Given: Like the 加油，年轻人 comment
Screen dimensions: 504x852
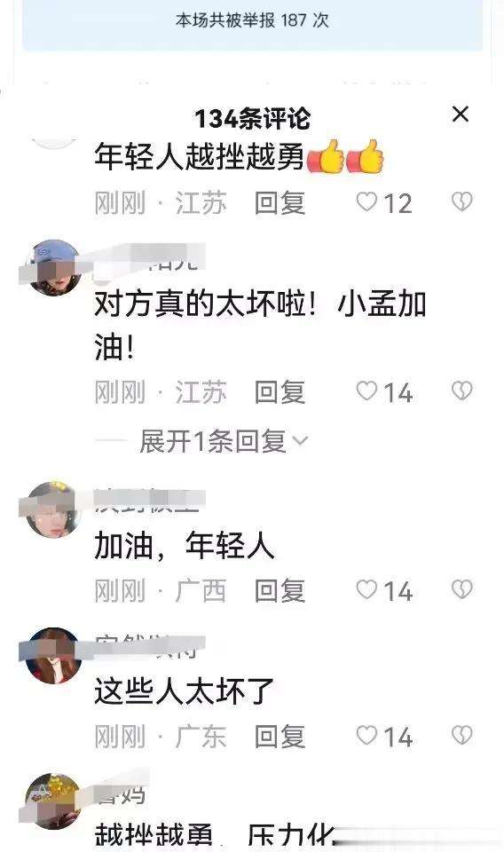Looking at the screenshot, I should tap(366, 589).
